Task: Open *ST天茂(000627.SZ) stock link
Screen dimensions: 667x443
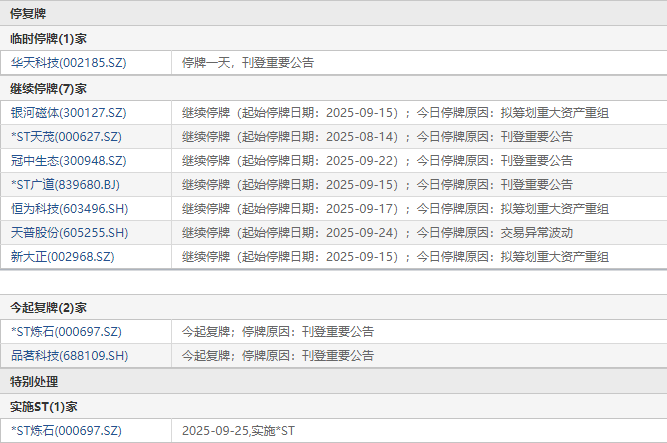Action: 66,137
